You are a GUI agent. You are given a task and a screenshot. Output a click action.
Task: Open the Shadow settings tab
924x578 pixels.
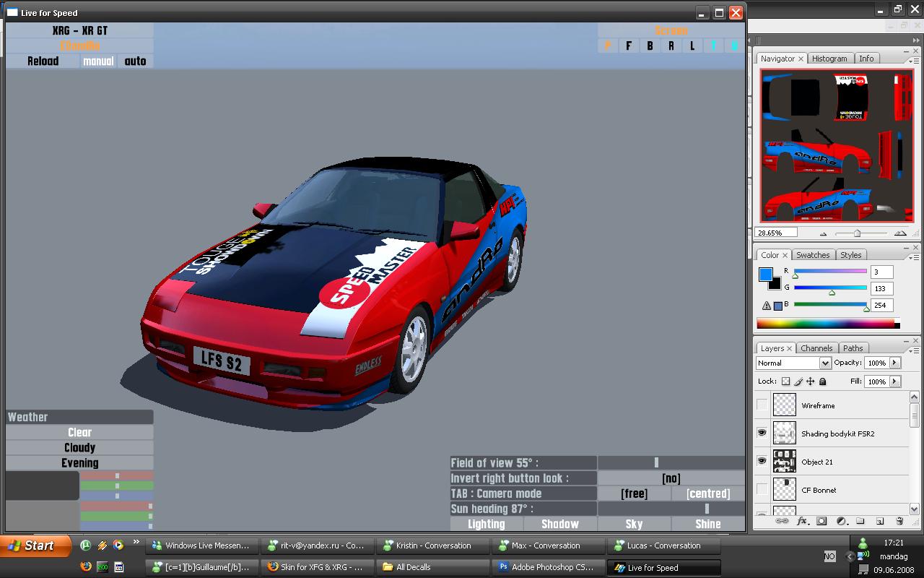coord(560,525)
